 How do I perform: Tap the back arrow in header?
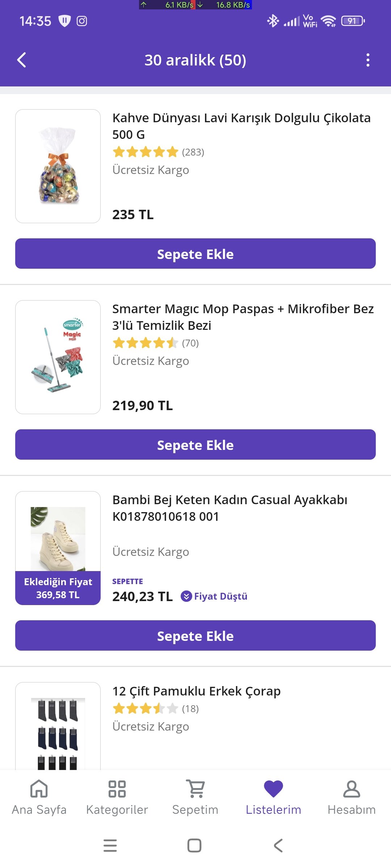pos(22,60)
